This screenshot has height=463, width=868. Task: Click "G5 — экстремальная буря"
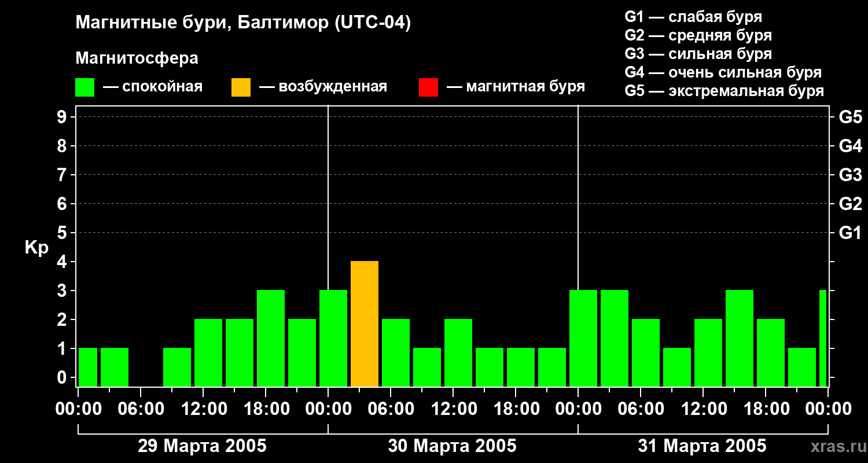[724, 91]
